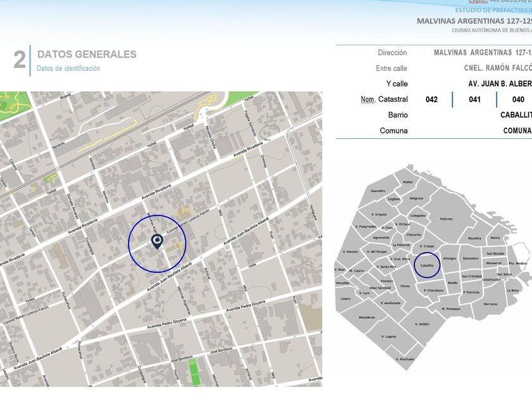This screenshot has width=532, height=399.
Task: Click the Liniers neighborhood label
Action: point(345,299)
